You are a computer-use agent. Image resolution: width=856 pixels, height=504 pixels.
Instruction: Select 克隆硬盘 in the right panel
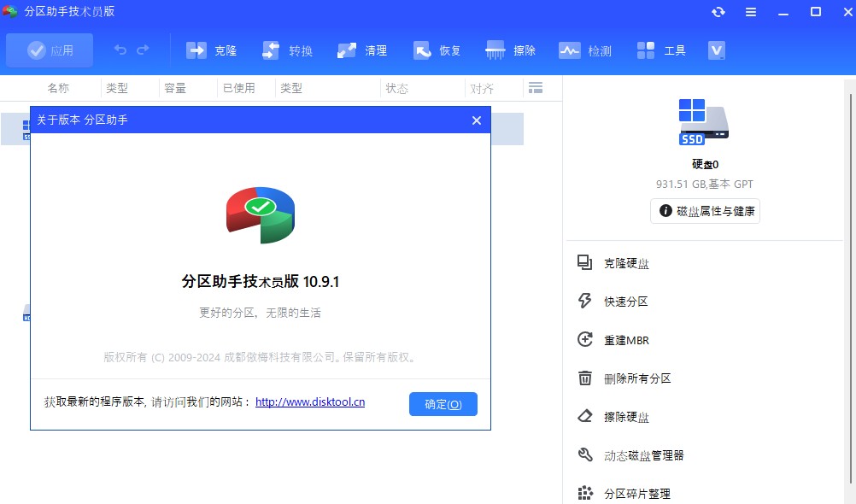point(626,263)
